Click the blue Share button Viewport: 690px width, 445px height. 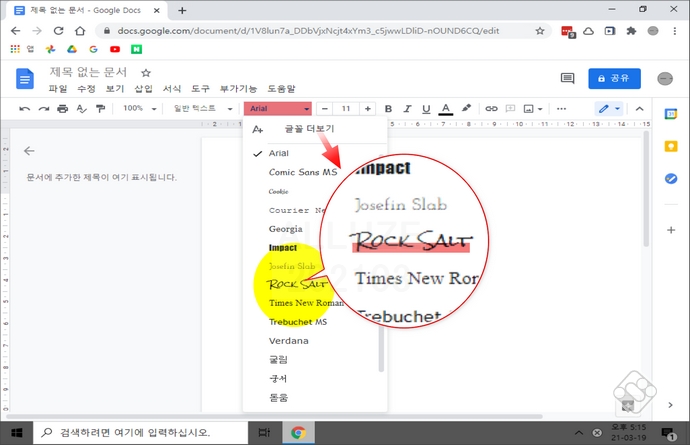click(614, 78)
